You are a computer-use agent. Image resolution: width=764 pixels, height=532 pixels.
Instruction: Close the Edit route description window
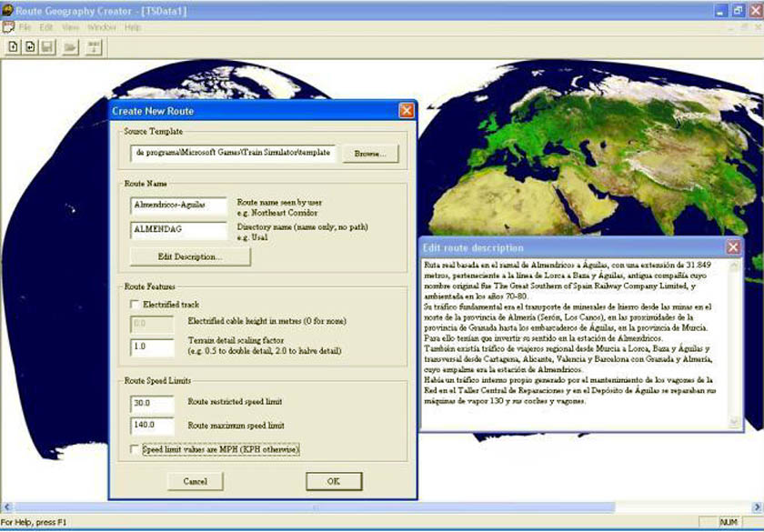(x=733, y=247)
